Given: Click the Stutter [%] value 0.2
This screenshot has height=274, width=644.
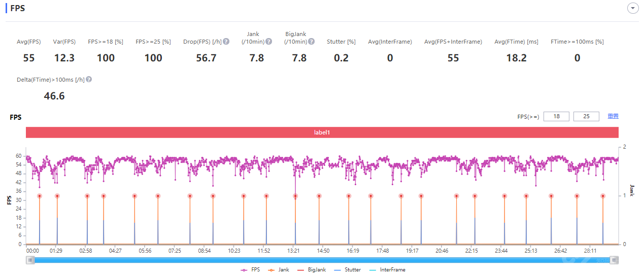Looking at the screenshot, I should pos(341,58).
